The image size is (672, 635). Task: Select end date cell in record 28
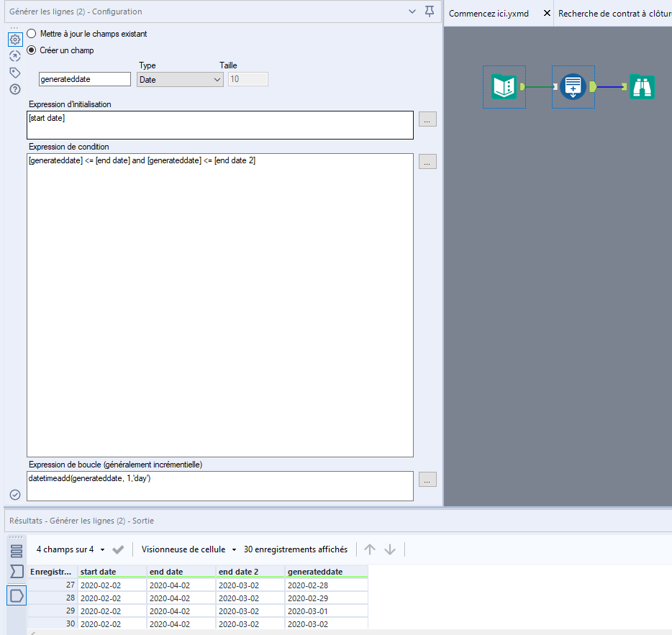click(181, 598)
